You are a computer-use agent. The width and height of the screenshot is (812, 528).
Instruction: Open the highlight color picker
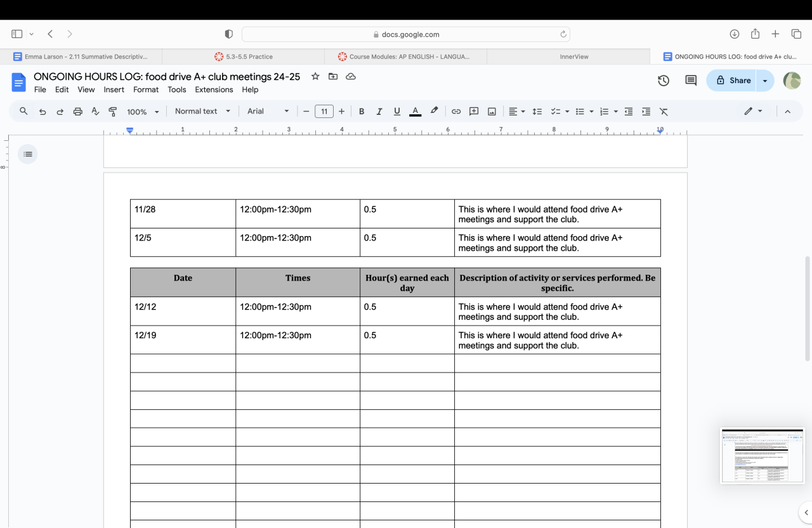pyautogui.click(x=434, y=112)
